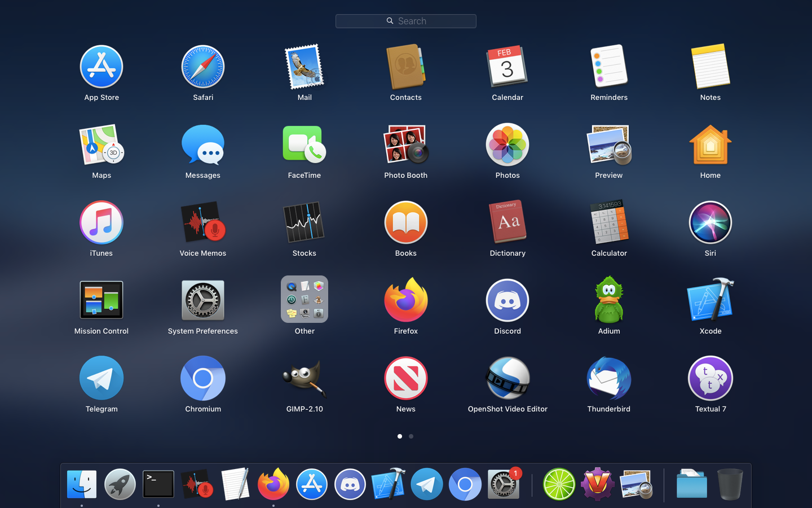Open Mission Control

tap(101, 300)
